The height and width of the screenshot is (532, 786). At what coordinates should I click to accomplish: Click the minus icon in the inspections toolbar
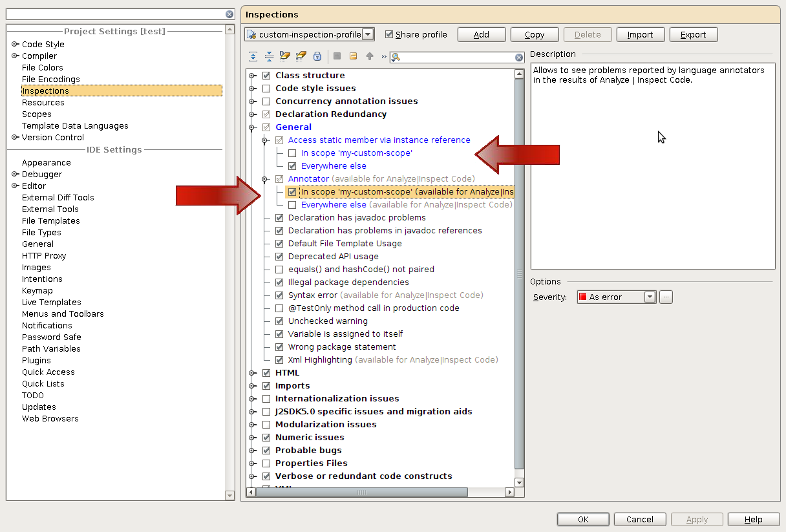tap(353, 56)
